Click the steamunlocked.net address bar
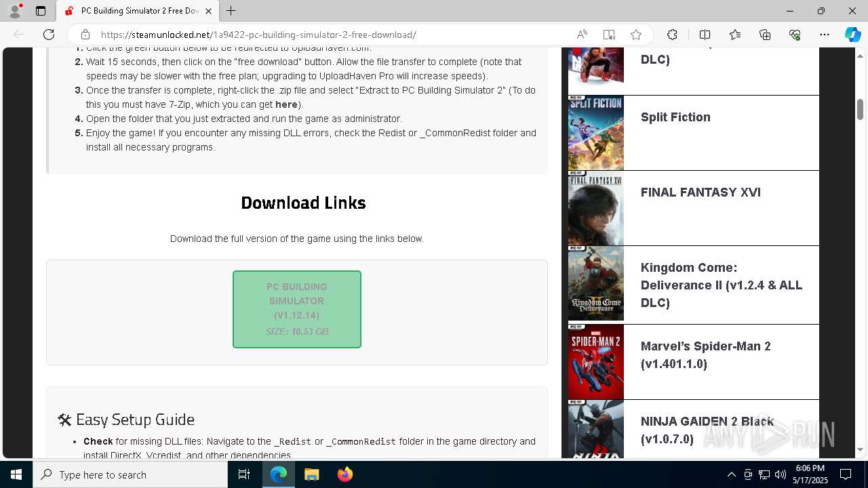 coord(258,35)
